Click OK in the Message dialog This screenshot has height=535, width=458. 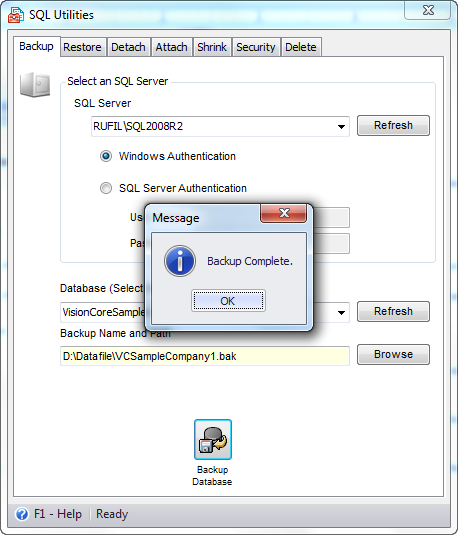tap(228, 301)
